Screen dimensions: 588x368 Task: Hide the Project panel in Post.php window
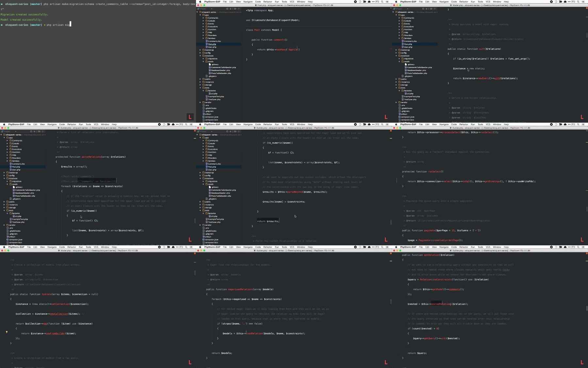point(239,9)
